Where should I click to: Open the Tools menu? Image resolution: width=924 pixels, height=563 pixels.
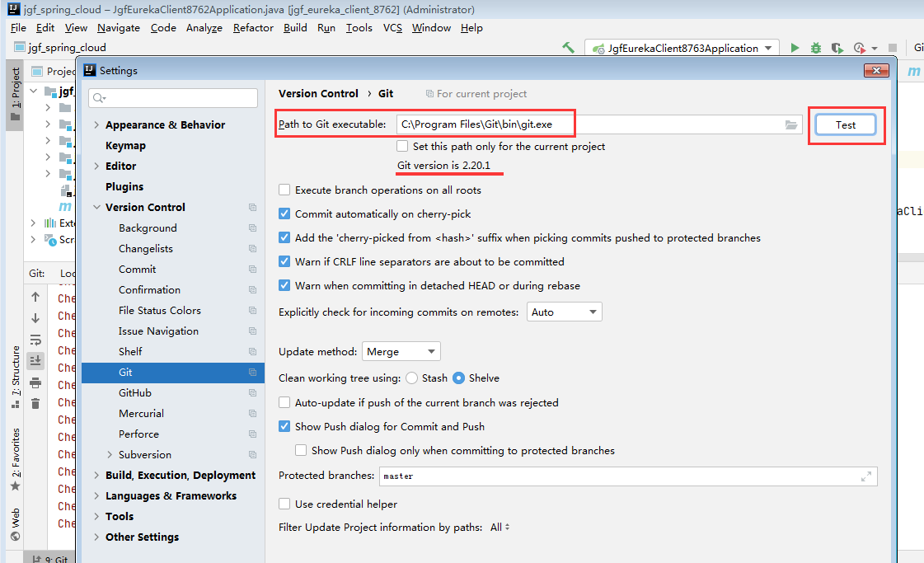coord(359,28)
